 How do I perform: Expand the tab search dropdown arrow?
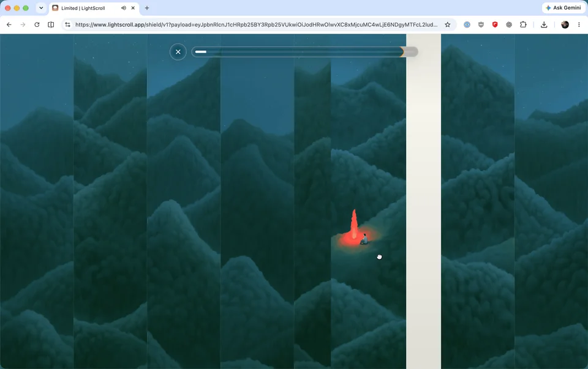[x=41, y=8]
